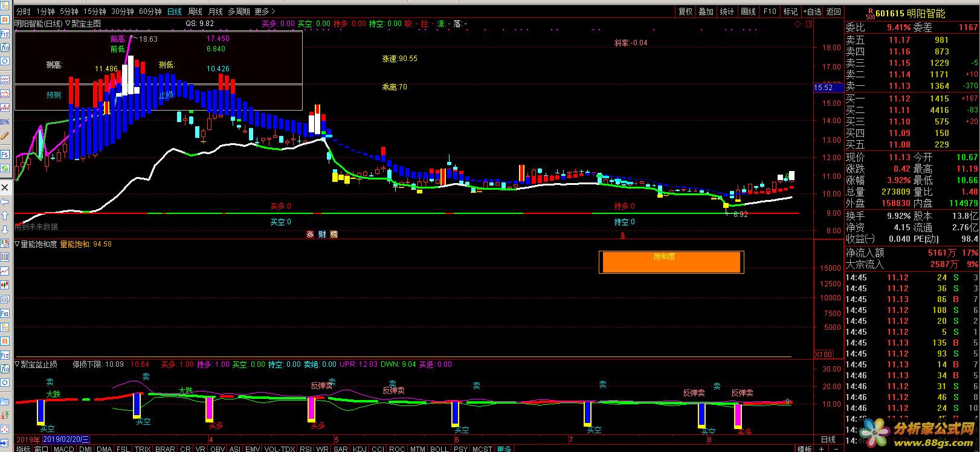Viewport: 980px width, 452px height.
Task: Expand the ▽量能饱和度 indicator menu
Action: 36,244
